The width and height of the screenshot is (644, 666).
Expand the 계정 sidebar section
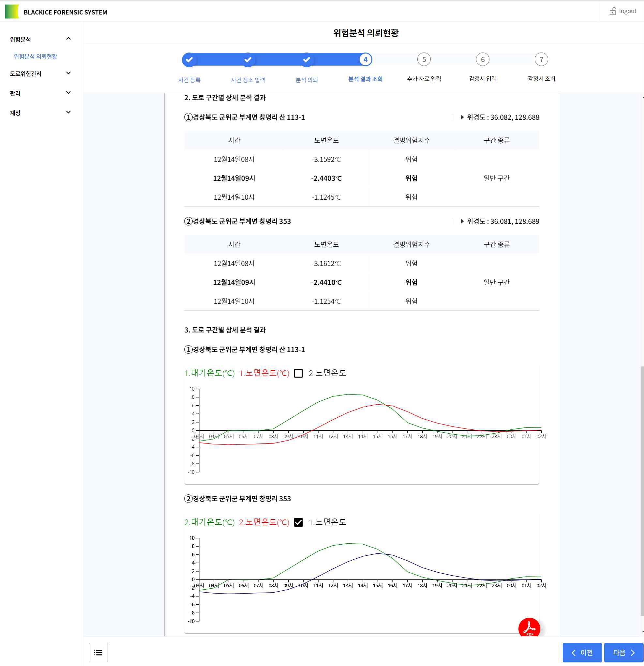68,112
